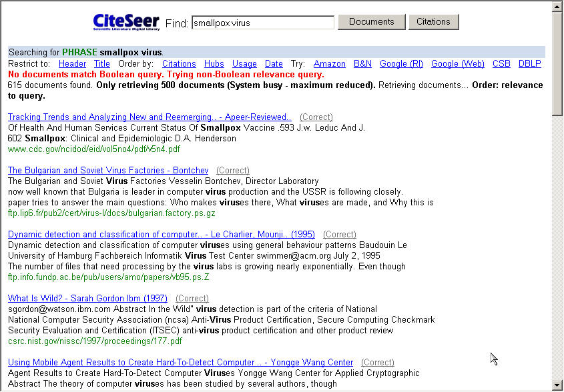The image size is (564, 392).
Task: Try the search on Google (RI)
Action: 401,64
